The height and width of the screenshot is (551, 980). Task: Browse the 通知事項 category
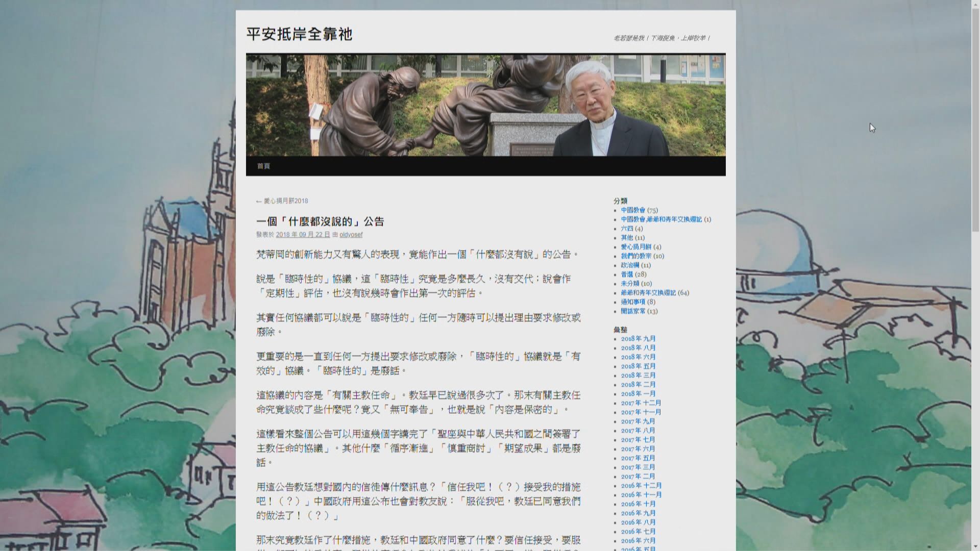click(633, 302)
